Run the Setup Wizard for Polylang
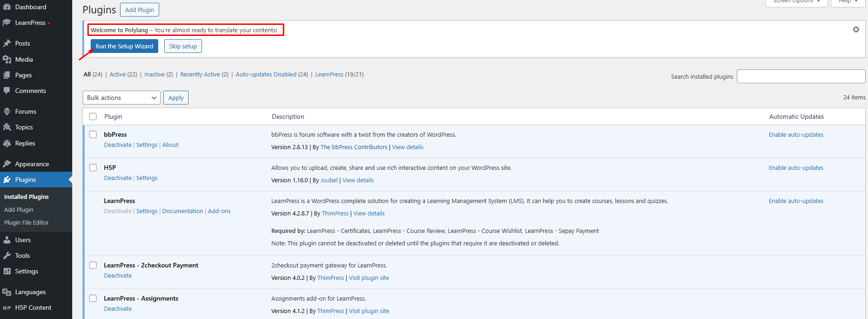868x319 pixels. [124, 46]
